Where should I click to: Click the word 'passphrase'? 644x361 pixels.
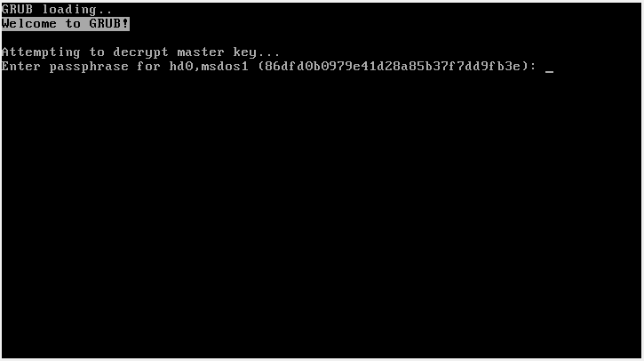click(x=89, y=67)
